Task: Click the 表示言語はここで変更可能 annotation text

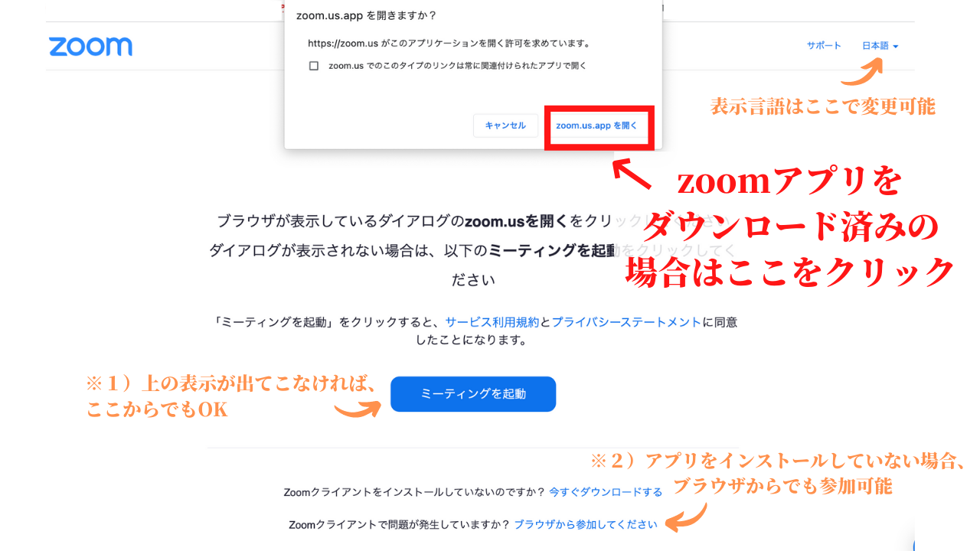Action: coord(822,106)
